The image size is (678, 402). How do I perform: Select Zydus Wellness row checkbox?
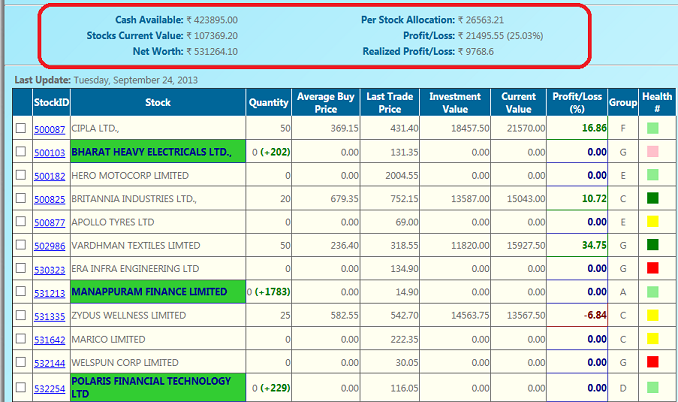point(21,315)
